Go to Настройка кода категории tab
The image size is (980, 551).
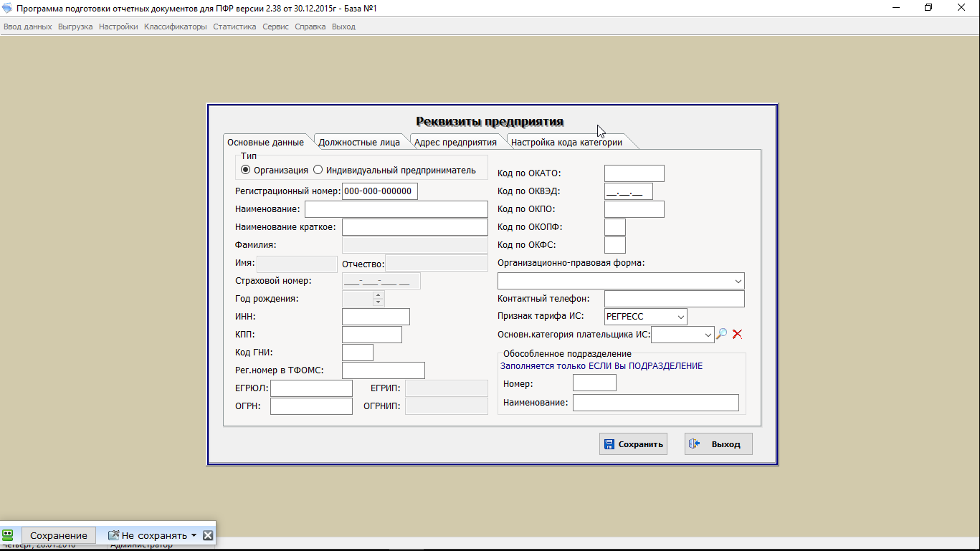click(x=566, y=142)
